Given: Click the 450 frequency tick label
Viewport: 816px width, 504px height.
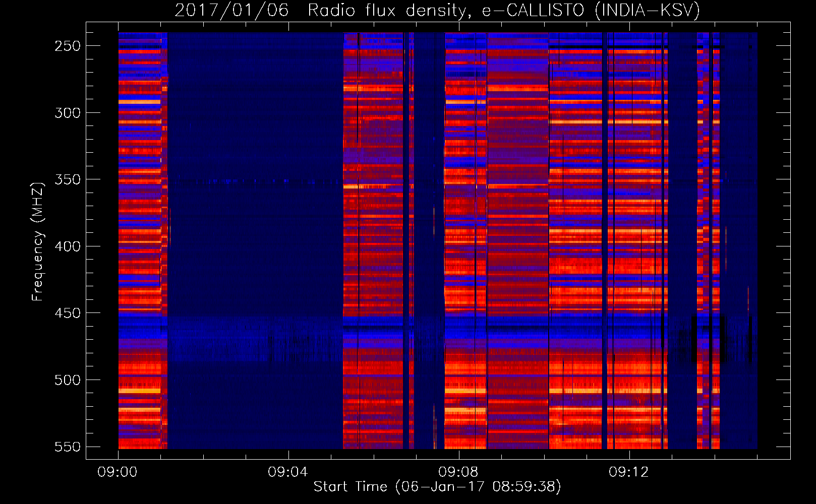Looking at the screenshot, I should 68,313.
